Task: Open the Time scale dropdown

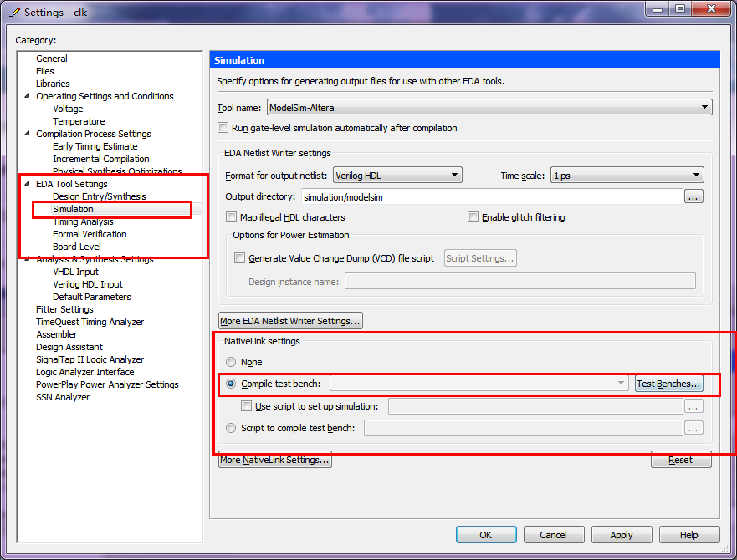Action: coord(627,176)
